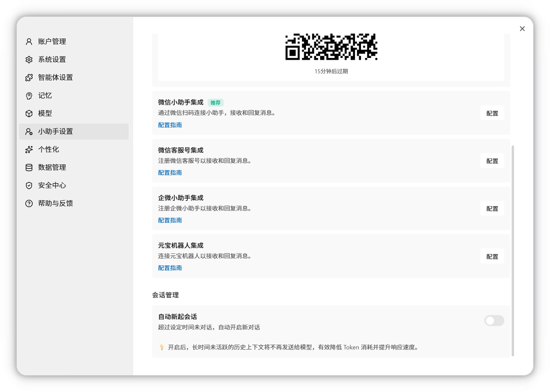This screenshot has width=550, height=392.
Task: Click the 记忆 sidebar icon
Action: point(29,96)
